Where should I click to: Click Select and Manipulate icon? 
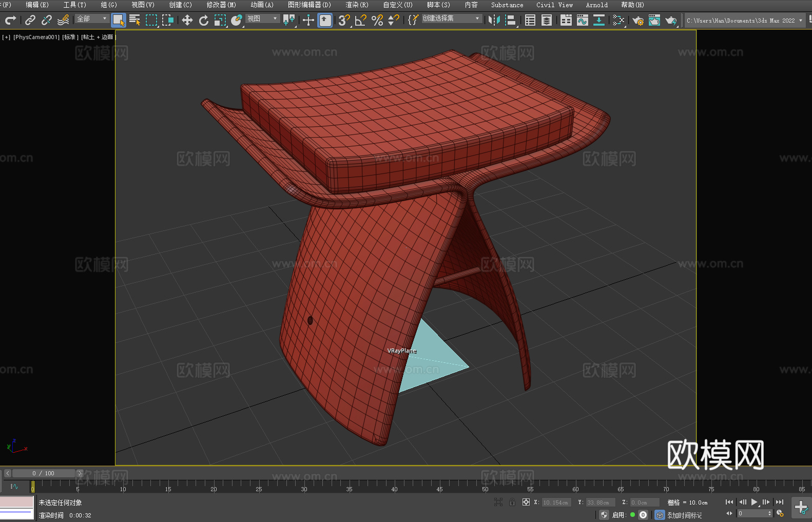[x=308, y=20]
